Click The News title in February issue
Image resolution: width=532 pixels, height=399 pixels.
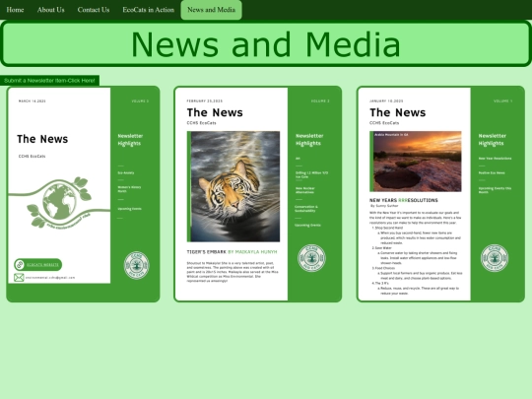pos(215,112)
